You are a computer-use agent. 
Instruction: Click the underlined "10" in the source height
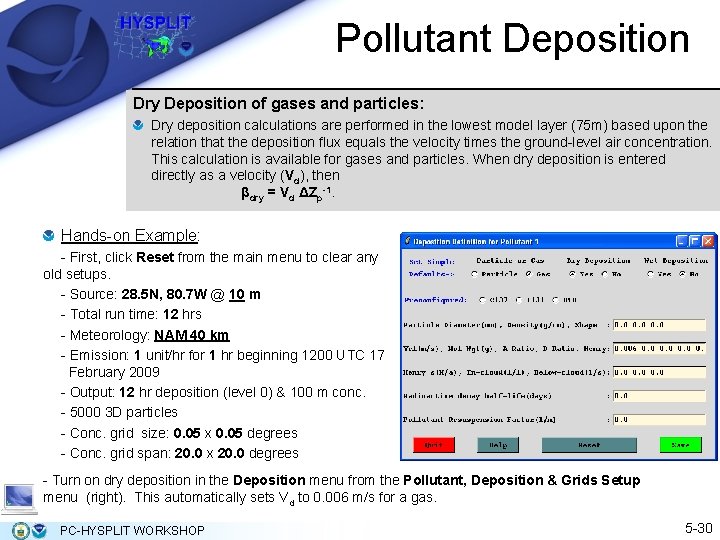[236, 294]
